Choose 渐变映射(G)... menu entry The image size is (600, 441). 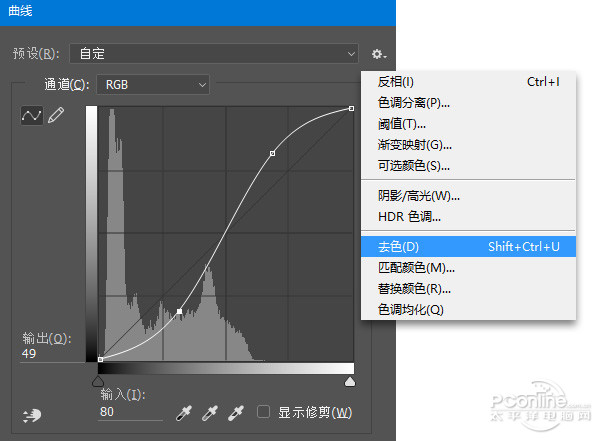coord(468,145)
